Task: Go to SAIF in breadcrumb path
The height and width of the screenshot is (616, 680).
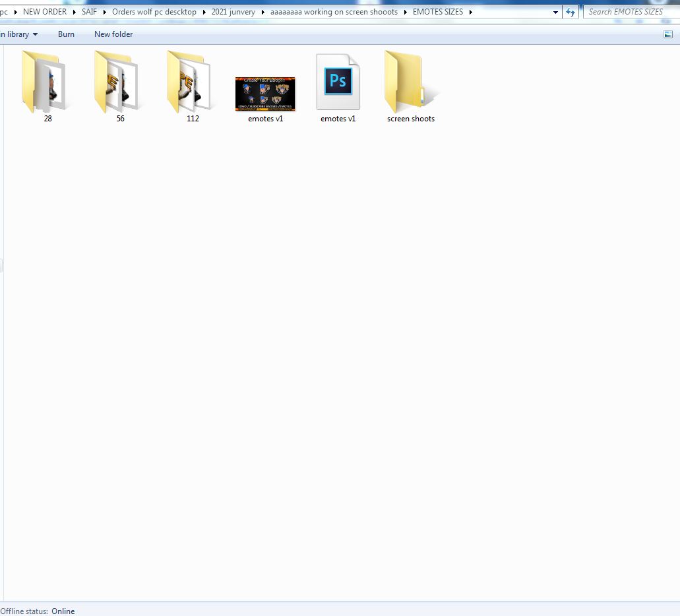Action: coord(89,12)
